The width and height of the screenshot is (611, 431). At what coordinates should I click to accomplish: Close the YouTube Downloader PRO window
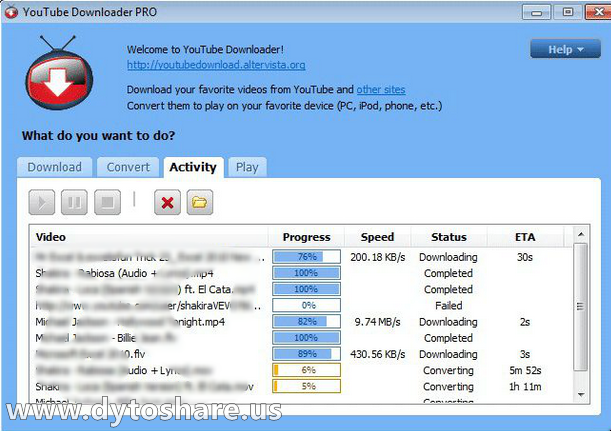pyautogui.click(x=599, y=12)
